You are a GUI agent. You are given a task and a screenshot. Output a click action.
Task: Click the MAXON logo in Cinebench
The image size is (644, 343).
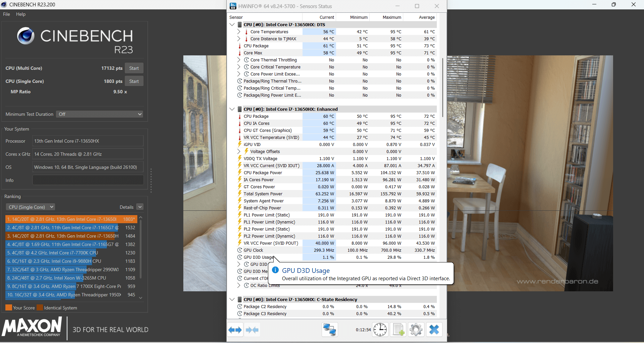click(x=32, y=327)
